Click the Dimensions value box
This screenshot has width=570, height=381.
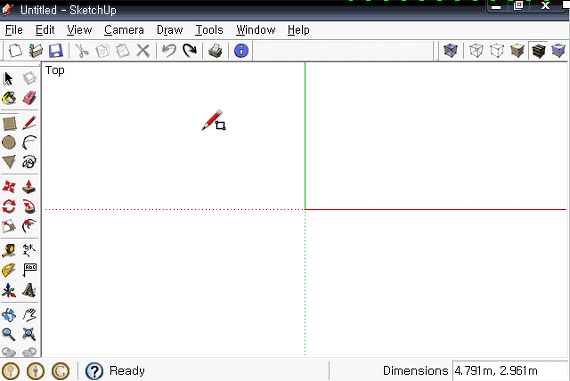coord(510,371)
